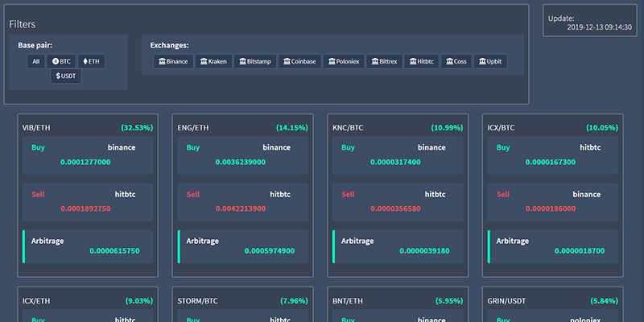Click the Sell label in KNC/BTC card
The image size is (644, 322).
(348, 194)
